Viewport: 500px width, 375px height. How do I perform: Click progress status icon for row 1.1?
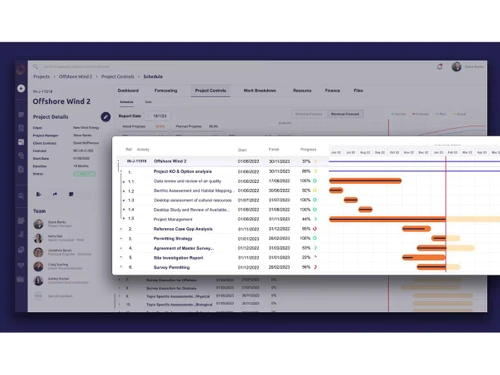(x=315, y=181)
